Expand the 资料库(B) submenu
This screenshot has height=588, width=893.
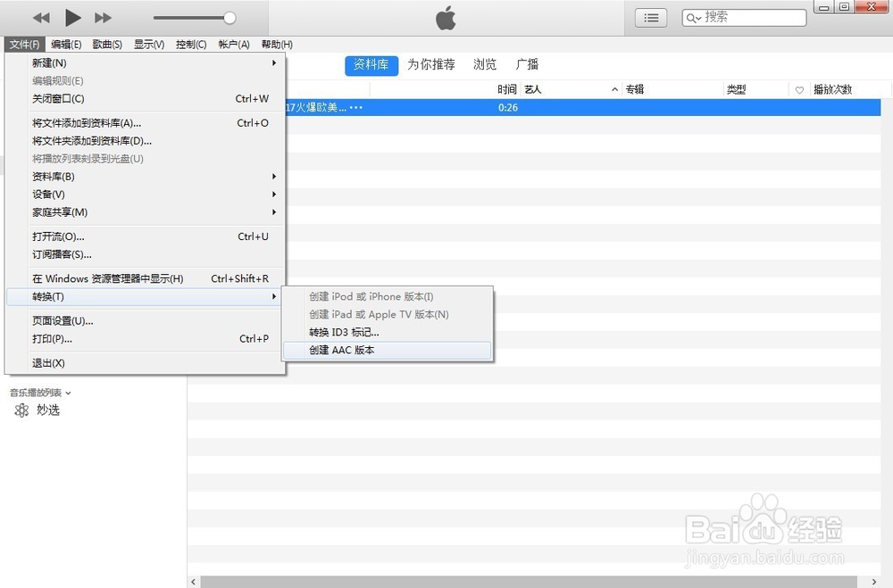(x=146, y=177)
